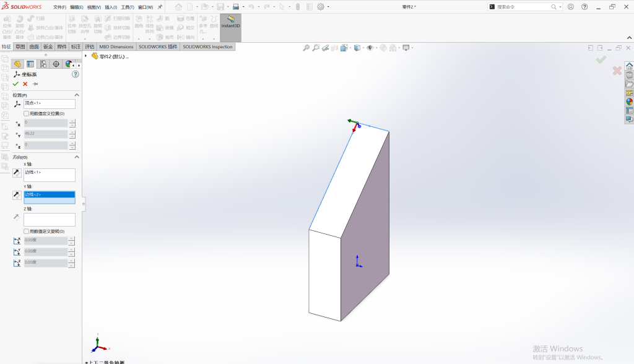Open the SOLIDWORKS Forum task pane icon
Viewport: 634px width, 364px height.
coord(629,119)
